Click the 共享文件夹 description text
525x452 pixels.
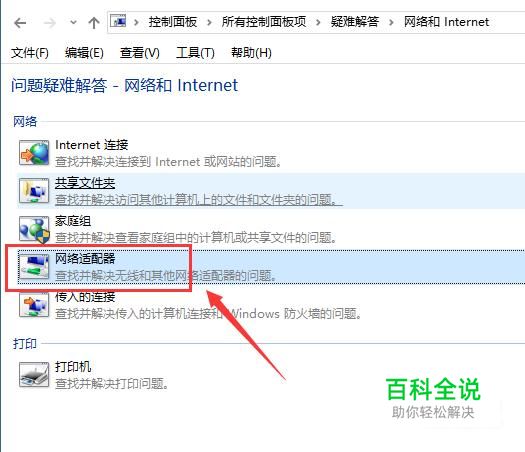[x=199, y=200]
